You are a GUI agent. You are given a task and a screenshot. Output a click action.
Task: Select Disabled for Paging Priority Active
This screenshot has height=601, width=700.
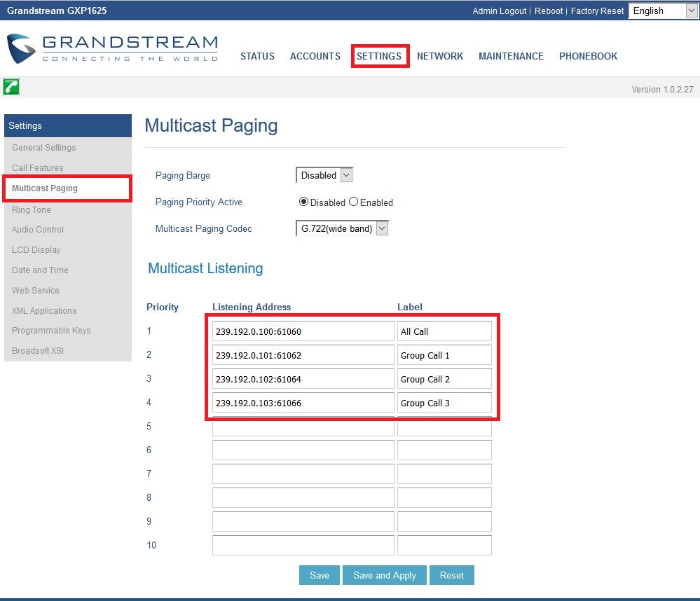304,202
